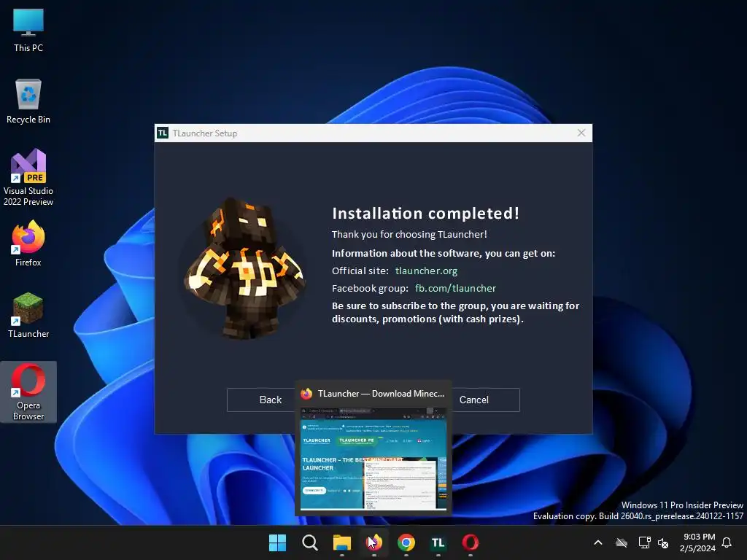Open the tlauncher.org official site link
Screen dimensions: 747x560
(x=426, y=271)
